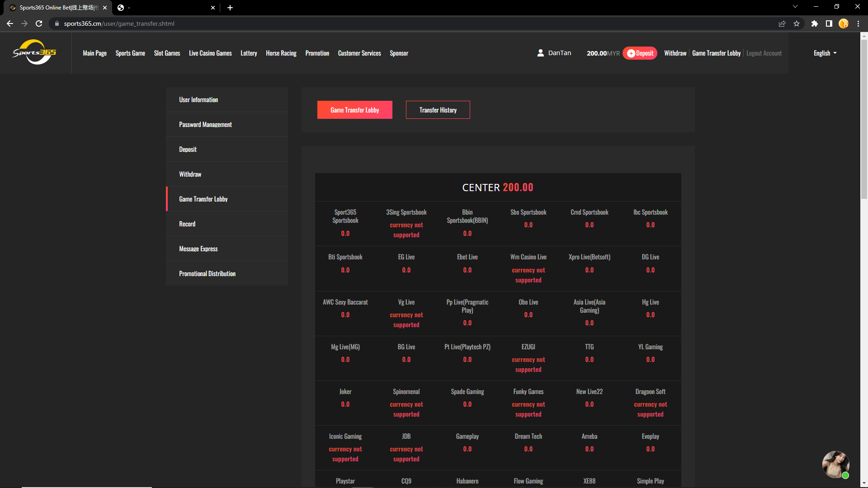868x488 pixels.
Task: Share this page using the share icon
Action: pos(782,23)
